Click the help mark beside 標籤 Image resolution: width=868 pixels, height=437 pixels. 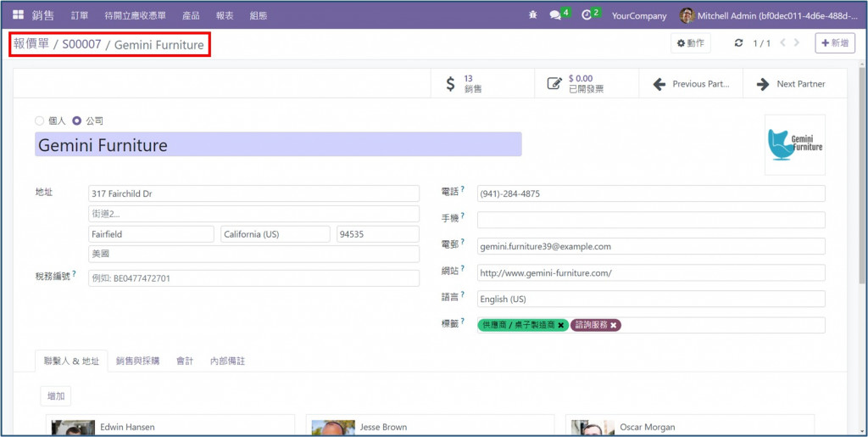462,321
